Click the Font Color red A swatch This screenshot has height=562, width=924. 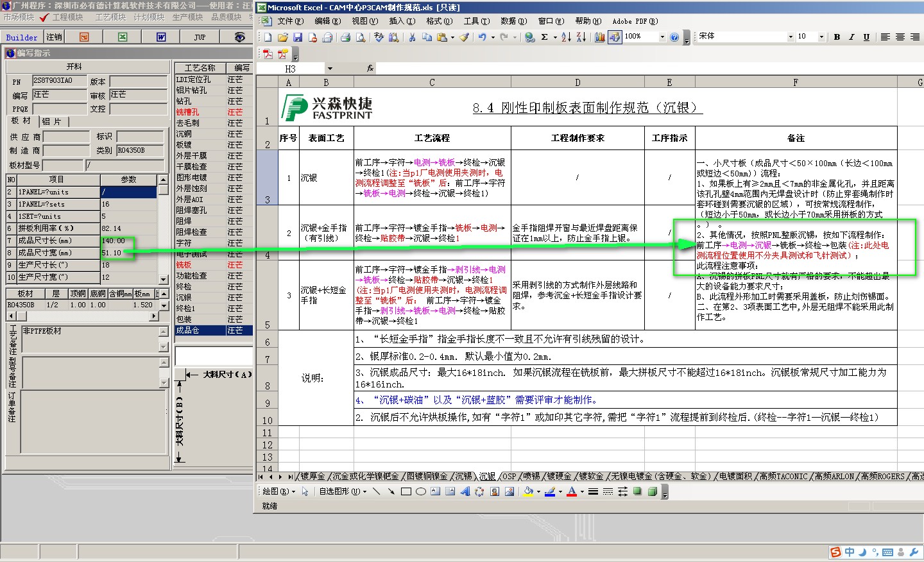click(572, 491)
